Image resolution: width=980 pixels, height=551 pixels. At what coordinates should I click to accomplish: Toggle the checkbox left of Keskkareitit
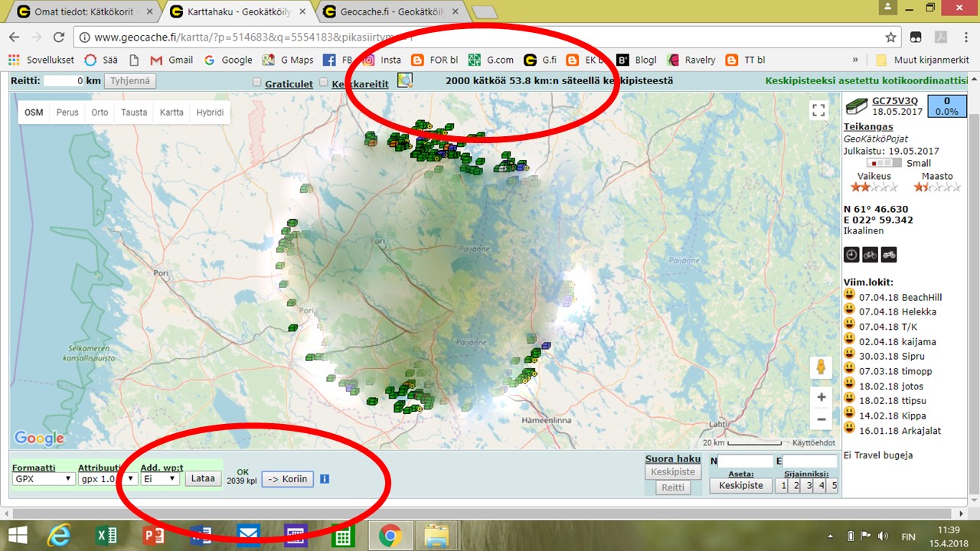tap(324, 83)
